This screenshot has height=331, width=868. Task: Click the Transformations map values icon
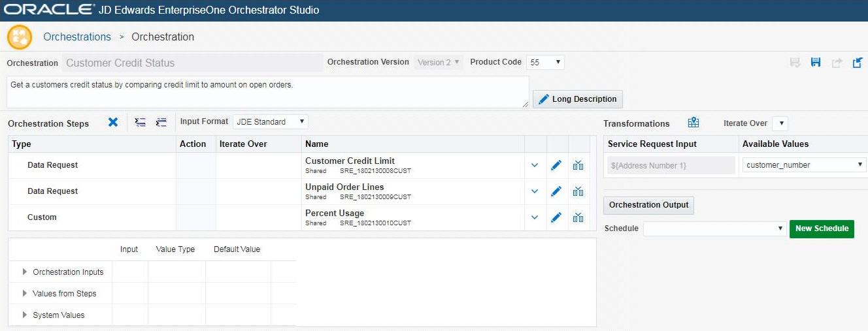click(x=693, y=123)
